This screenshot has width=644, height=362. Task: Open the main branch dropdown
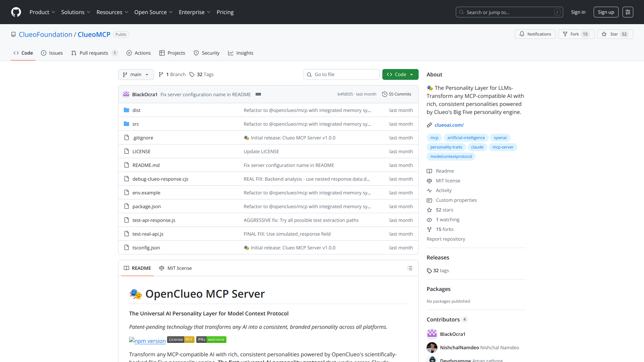[x=136, y=74]
